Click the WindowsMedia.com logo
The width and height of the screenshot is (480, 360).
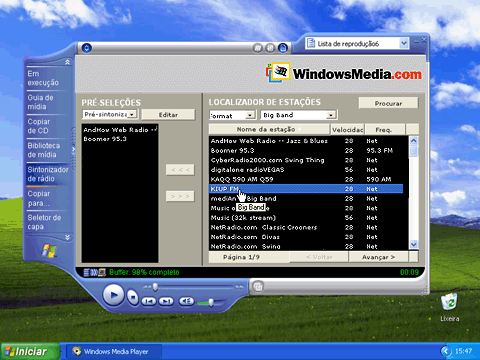tap(344, 73)
